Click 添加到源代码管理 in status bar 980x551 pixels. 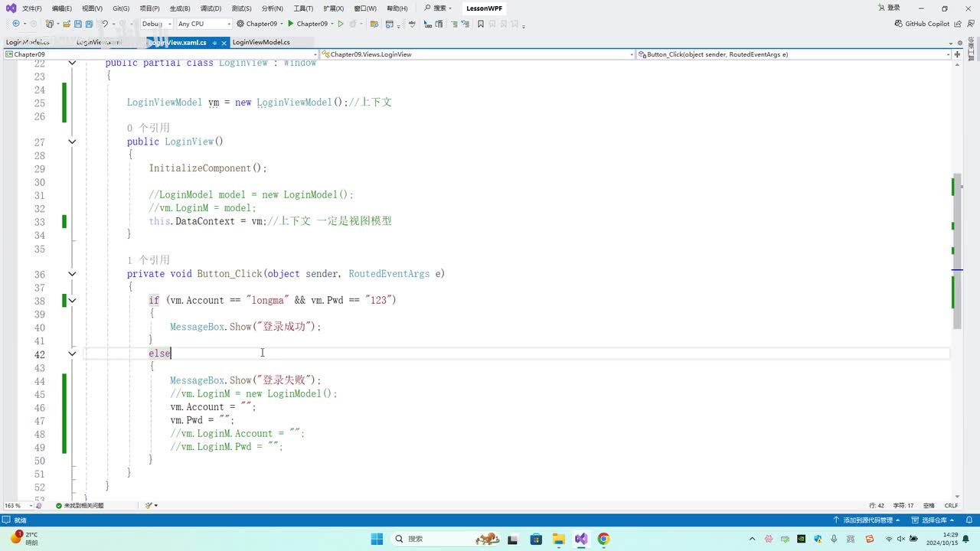[x=867, y=520]
